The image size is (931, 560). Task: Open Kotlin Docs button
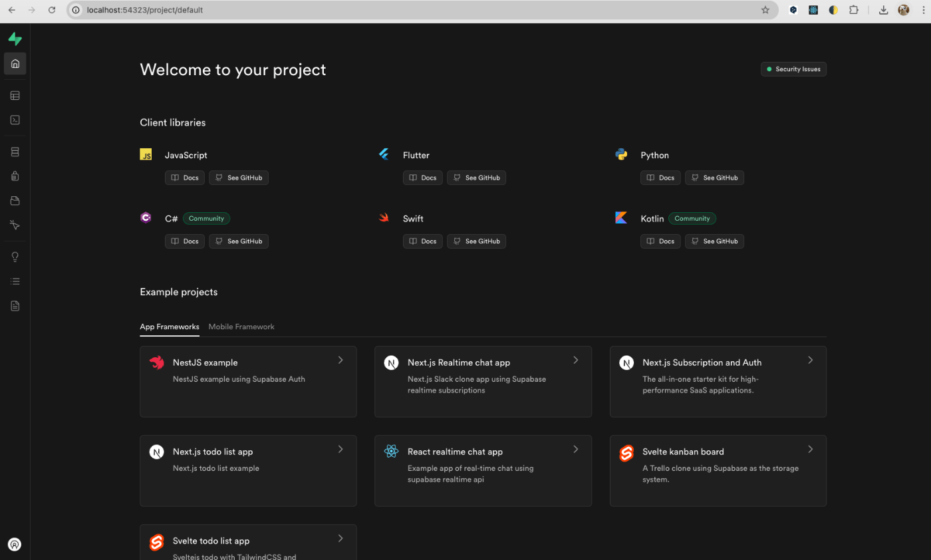(x=660, y=241)
